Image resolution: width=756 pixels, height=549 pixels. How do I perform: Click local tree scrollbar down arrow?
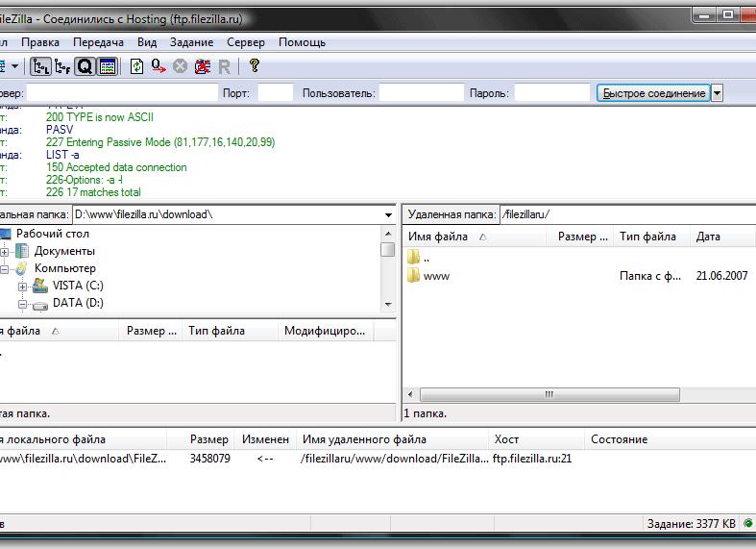[x=388, y=305]
